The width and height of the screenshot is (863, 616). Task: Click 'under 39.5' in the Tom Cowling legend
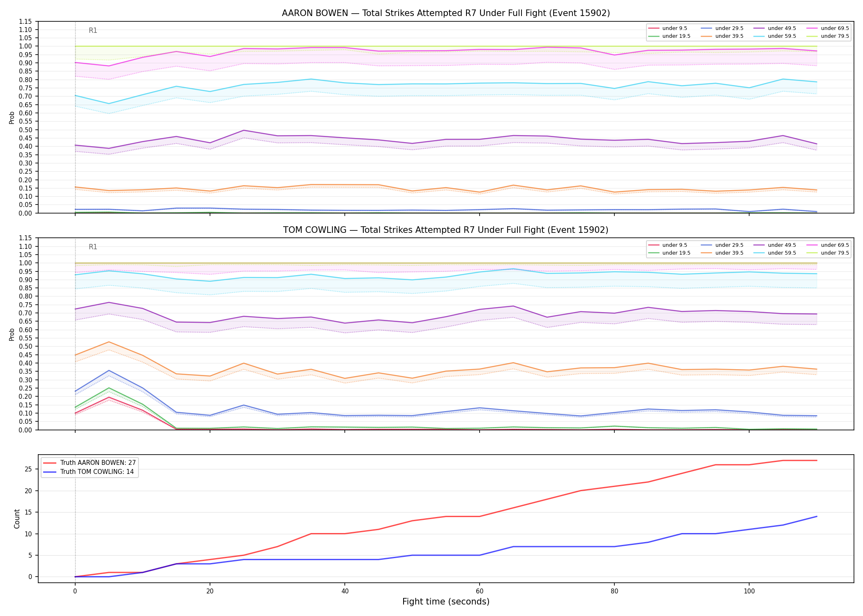(729, 253)
